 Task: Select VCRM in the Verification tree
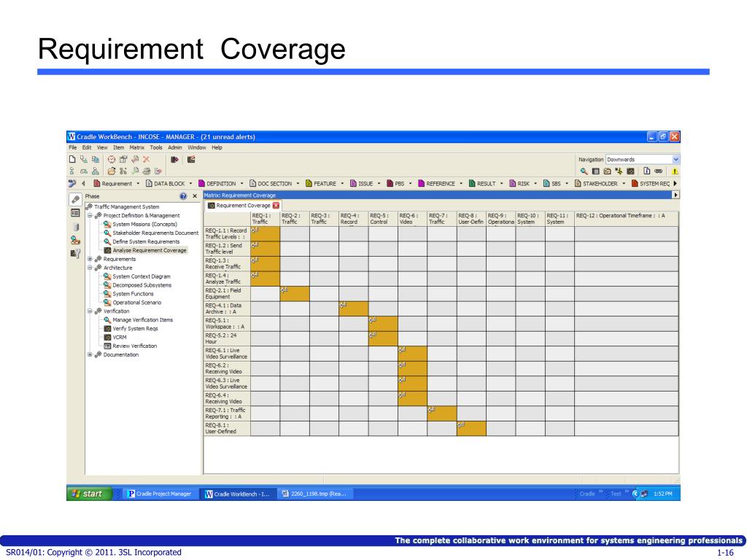[x=120, y=337]
